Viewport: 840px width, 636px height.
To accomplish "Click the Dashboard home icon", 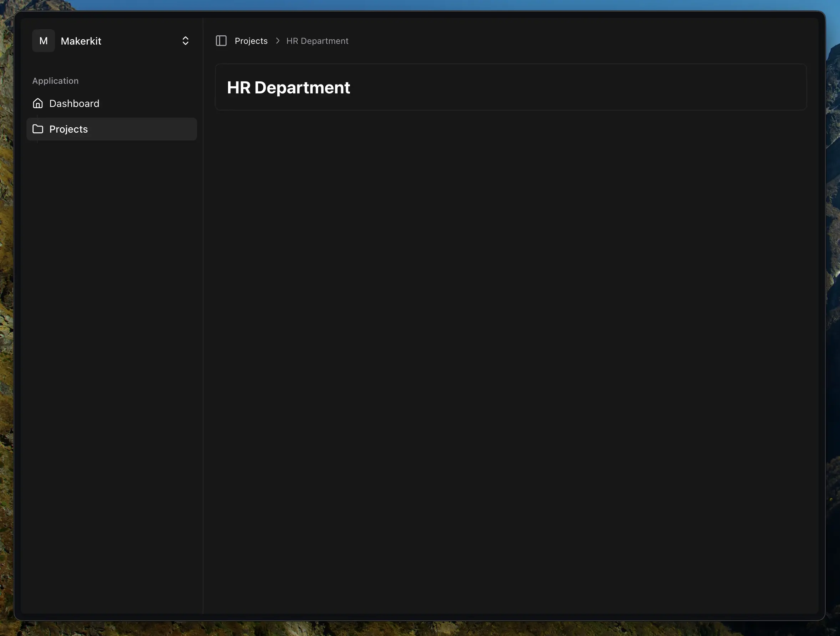I will (37, 103).
